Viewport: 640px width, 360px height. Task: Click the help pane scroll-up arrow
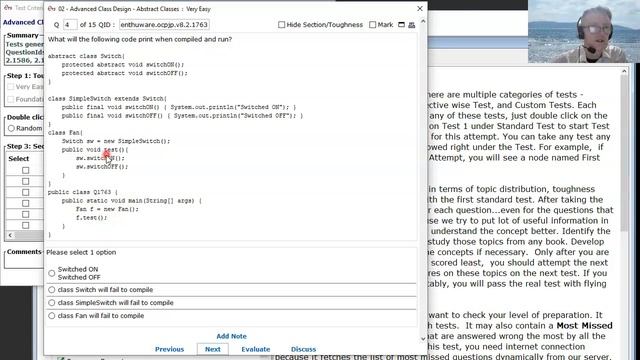pos(624,71)
